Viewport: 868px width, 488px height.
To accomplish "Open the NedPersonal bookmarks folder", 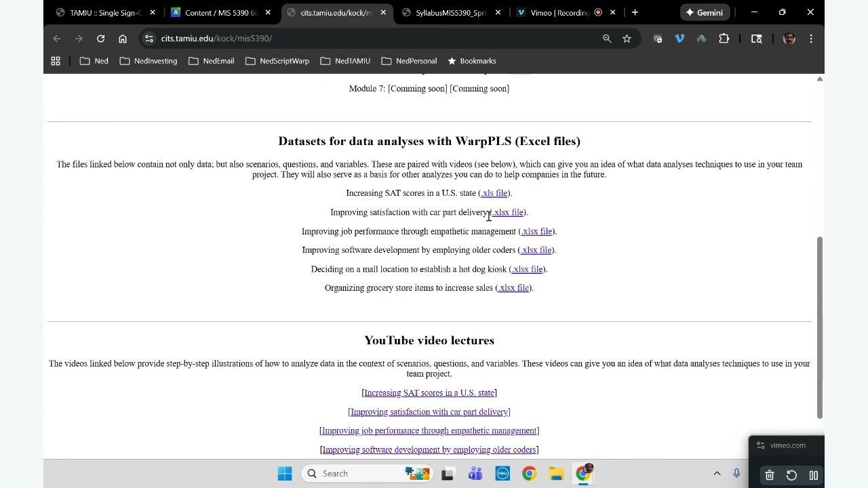I will click(409, 61).
